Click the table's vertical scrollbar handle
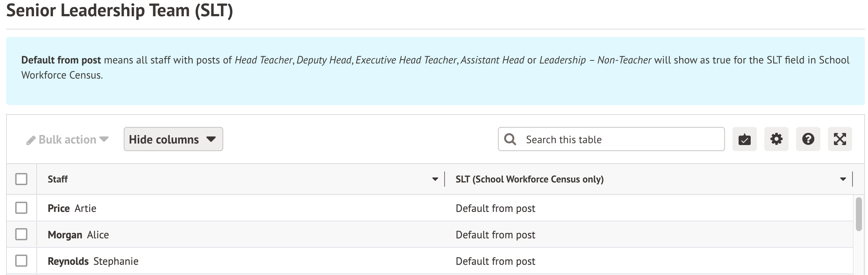Screen dimensions: 868x275 pos(858,214)
